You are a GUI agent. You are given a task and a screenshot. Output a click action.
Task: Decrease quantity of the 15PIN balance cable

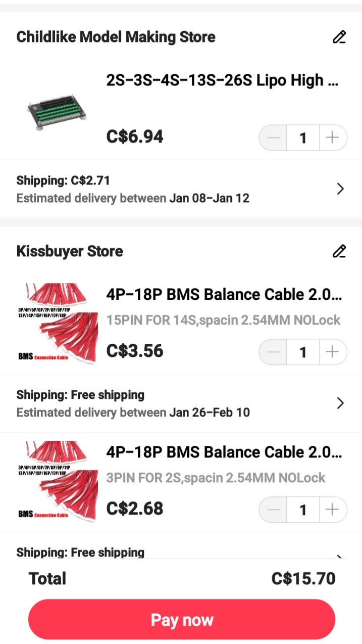(273, 352)
